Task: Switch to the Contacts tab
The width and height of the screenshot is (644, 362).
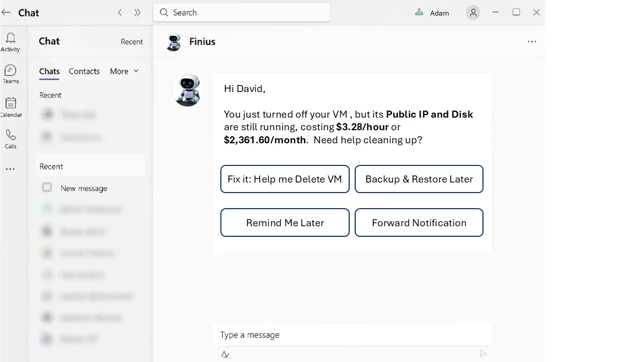Action: click(84, 71)
